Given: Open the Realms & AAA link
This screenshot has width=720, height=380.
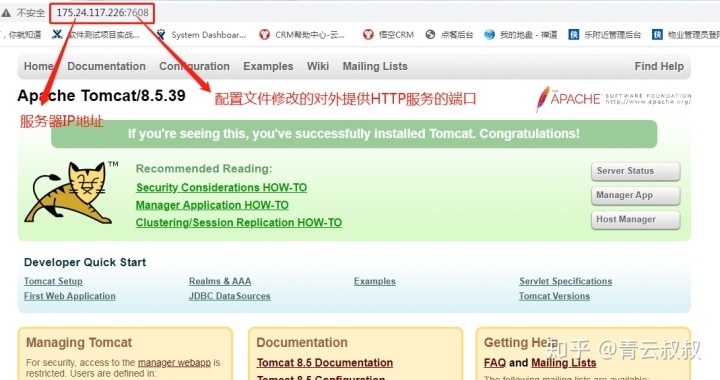Looking at the screenshot, I should [x=220, y=281].
